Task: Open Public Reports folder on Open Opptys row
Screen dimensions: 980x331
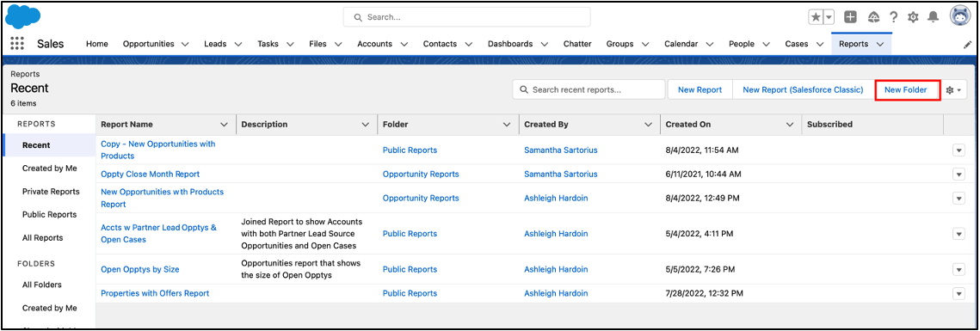Action: [410, 269]
